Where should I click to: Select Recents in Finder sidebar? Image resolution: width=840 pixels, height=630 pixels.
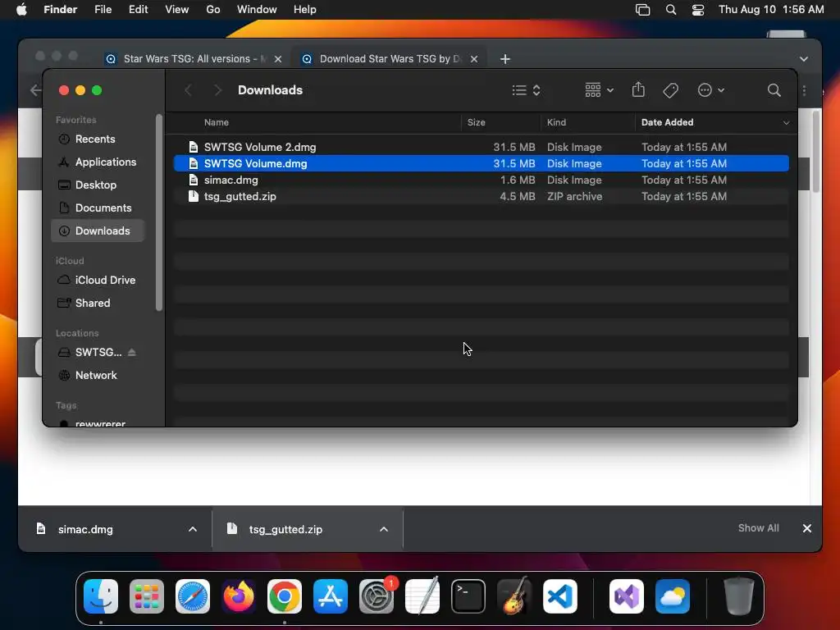98,139
